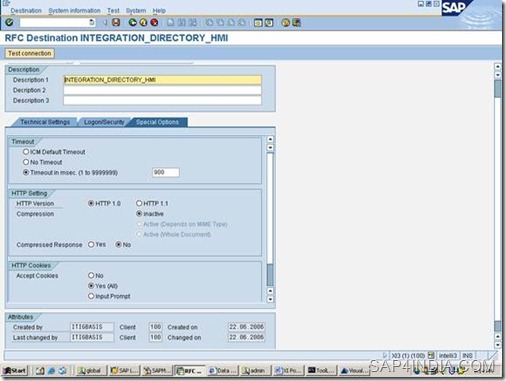Click the Description 2 input field
Viewport: 506px width, 381px height.
tap(162, 90)
